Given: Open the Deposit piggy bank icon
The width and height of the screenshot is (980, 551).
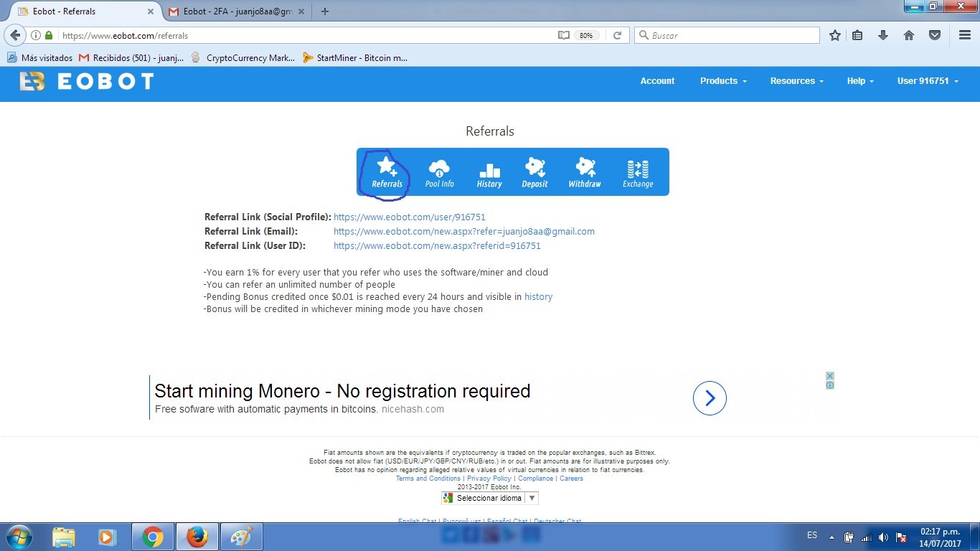Looking at the screenshot, I should point(534,172).
